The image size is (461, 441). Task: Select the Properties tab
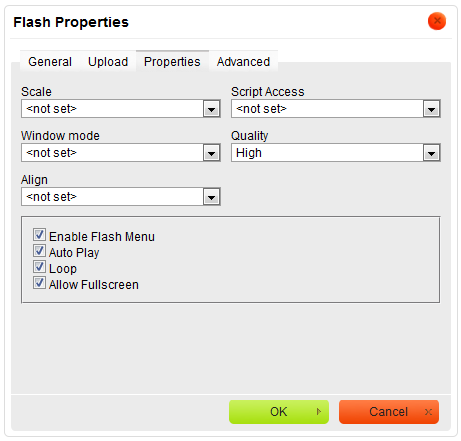[x=172, y=62]
